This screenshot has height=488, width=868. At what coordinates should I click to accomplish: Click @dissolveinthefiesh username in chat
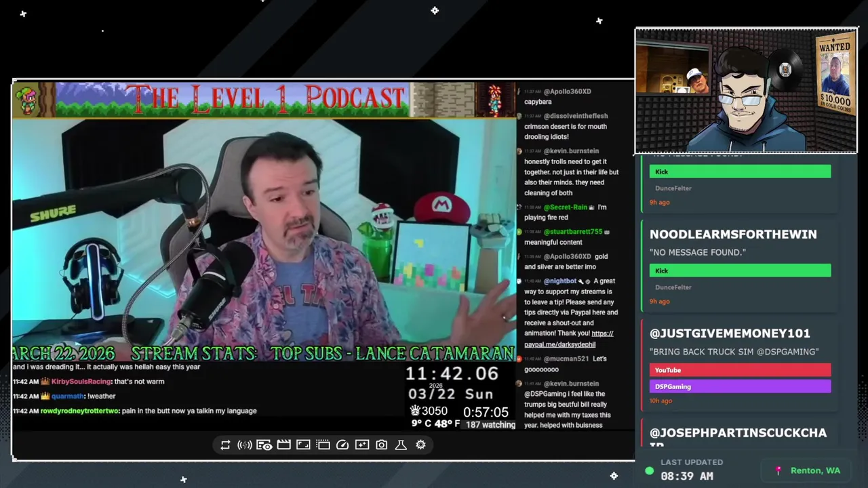(x=576, y=116)
